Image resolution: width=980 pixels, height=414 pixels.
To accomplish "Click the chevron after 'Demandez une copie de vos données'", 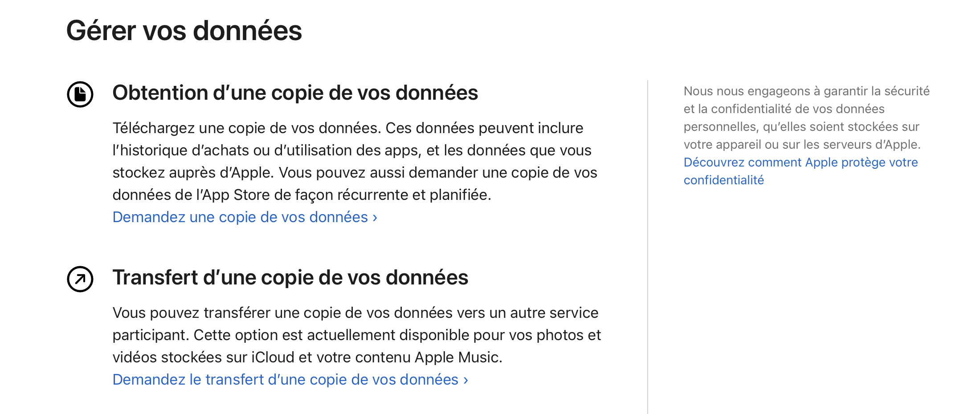I will click(x=375, y=218).
